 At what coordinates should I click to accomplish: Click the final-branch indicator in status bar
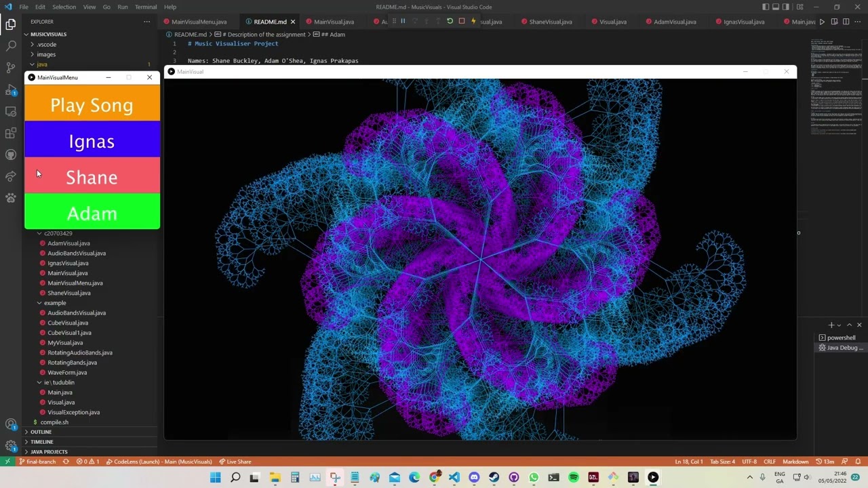pos(38,462)
